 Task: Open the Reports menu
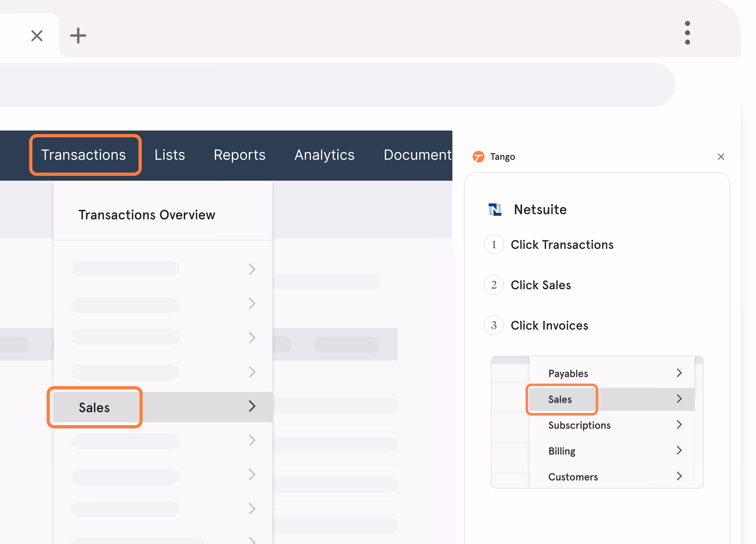tap(239, 155)
